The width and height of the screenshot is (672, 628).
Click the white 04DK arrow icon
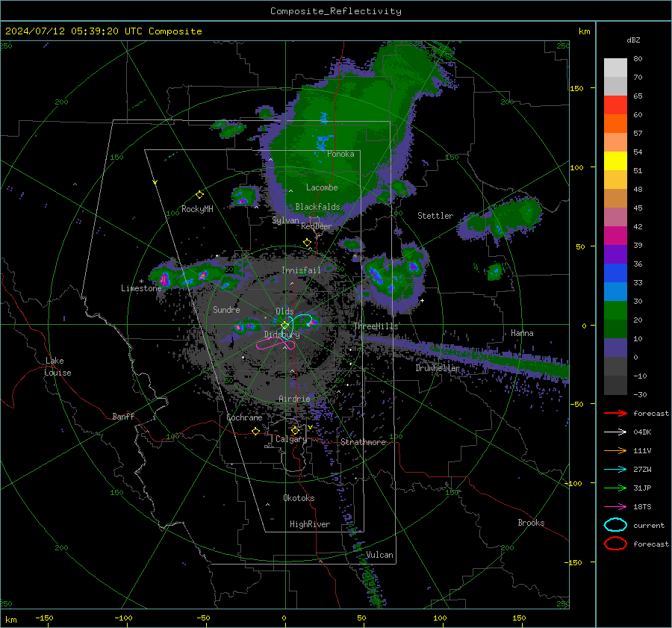(x=615, y=432)
